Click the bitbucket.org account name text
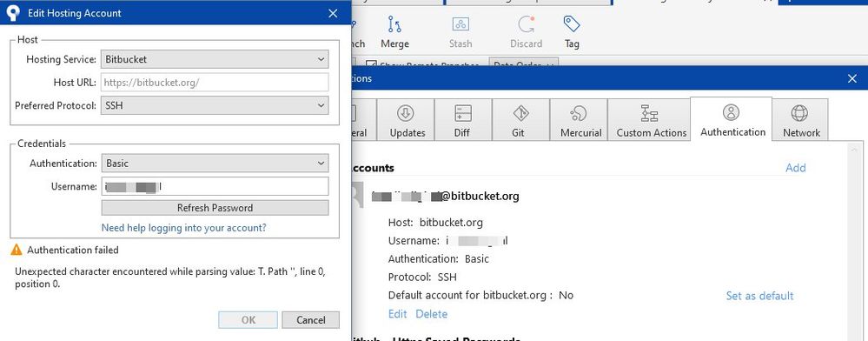The width and height of the screenshot is (868, 341). point(445,196)
